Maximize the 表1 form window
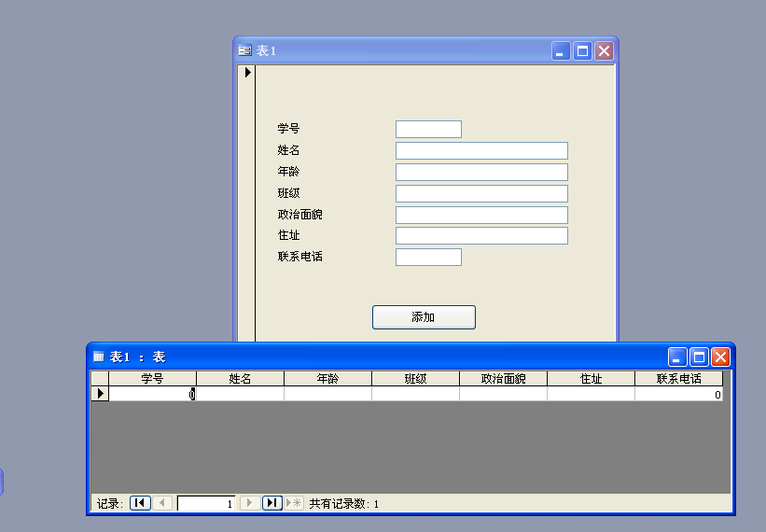Image resolution: width=766 pixels, height=532 pixels. click(x=582, y=50)
